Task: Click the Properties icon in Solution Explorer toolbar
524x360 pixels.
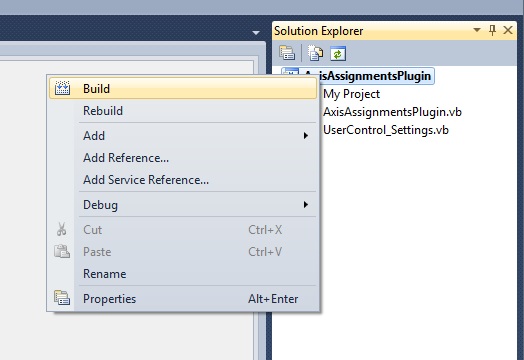Action: 287,53
